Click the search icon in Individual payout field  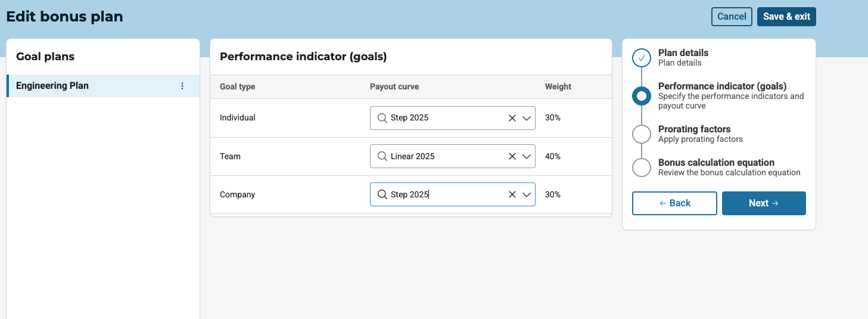tap(382, 118)
